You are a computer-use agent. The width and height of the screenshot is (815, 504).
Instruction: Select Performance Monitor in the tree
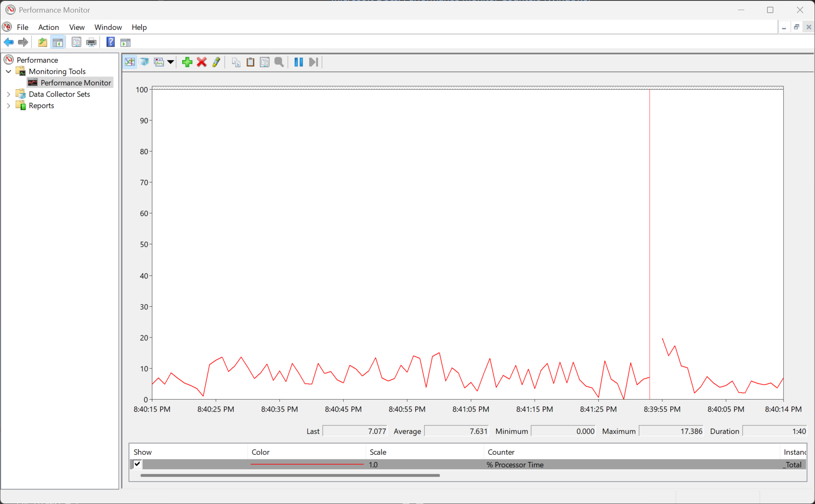[76, 83]
